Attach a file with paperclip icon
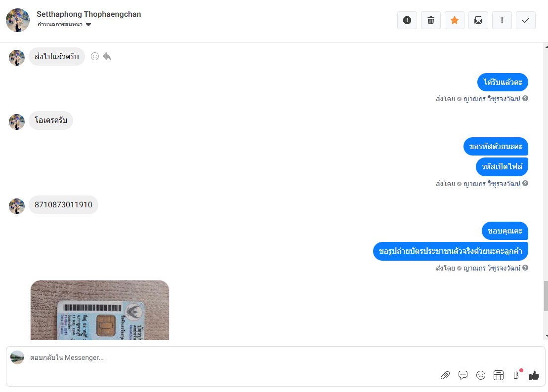Image resolution: width=548 pixels, height=392 pixels. click(x=445, y=375)
